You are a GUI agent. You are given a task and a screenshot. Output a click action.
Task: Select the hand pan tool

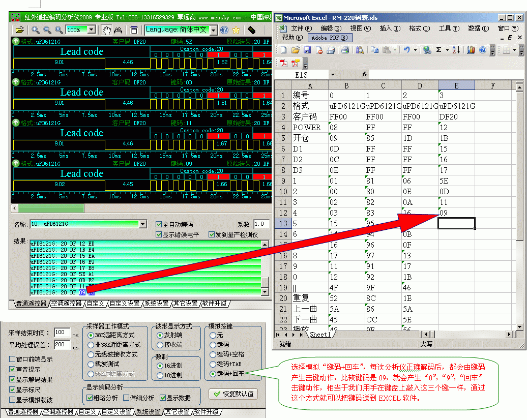tap(106, 30)
